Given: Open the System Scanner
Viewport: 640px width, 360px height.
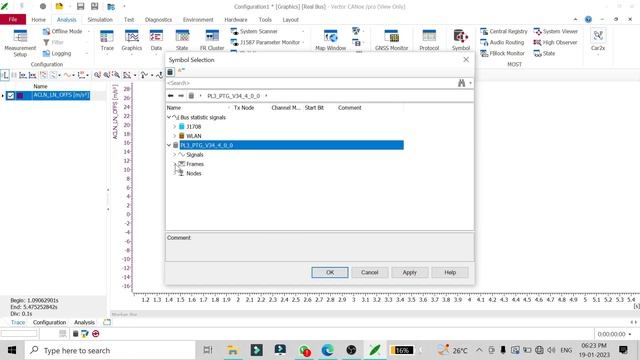Looking at the screenshot, I should tap(254, 31).
